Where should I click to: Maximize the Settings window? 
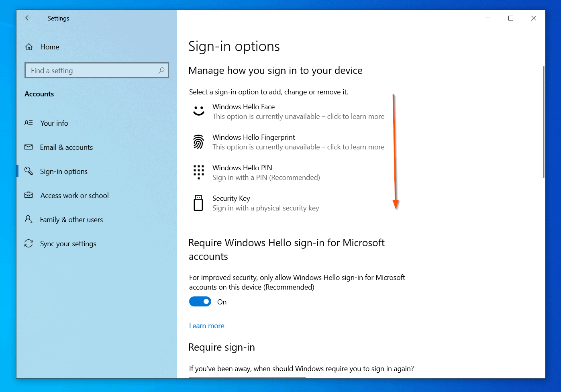pyautogui.click(x=511, y=18)
